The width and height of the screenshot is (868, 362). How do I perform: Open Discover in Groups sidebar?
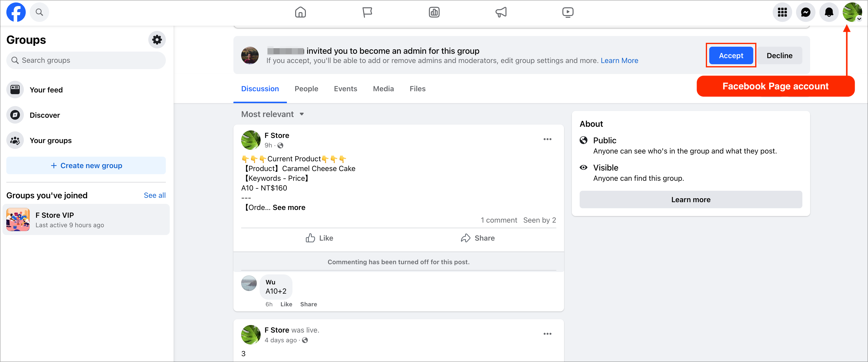click(86, 115)
